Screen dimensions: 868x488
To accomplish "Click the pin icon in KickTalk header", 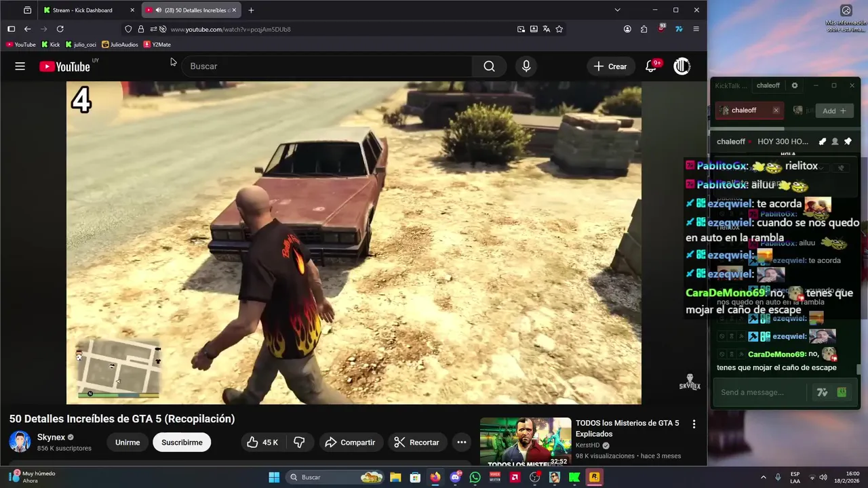I will 848,142.
